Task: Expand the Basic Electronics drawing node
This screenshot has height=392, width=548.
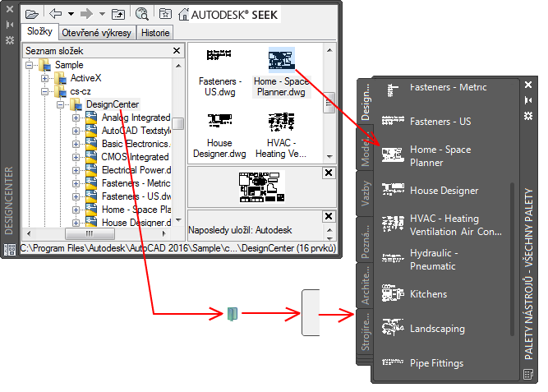Action: [76, 144]
